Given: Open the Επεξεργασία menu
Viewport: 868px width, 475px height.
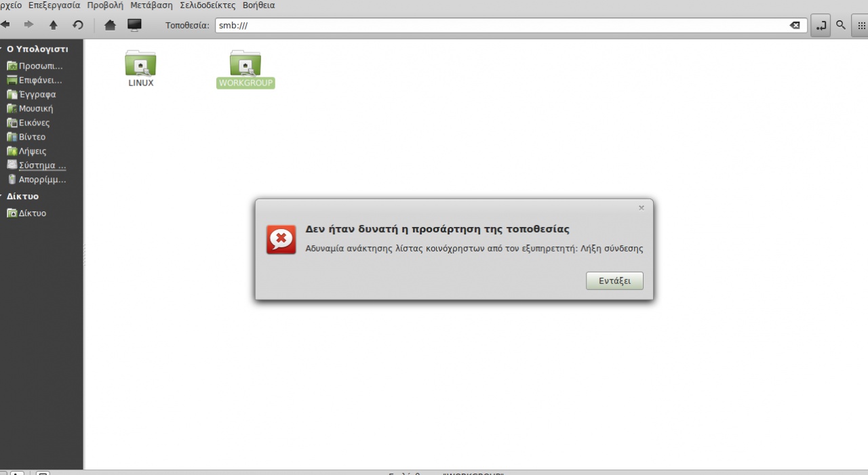Looking at the screenshot, I should [54, 5].
